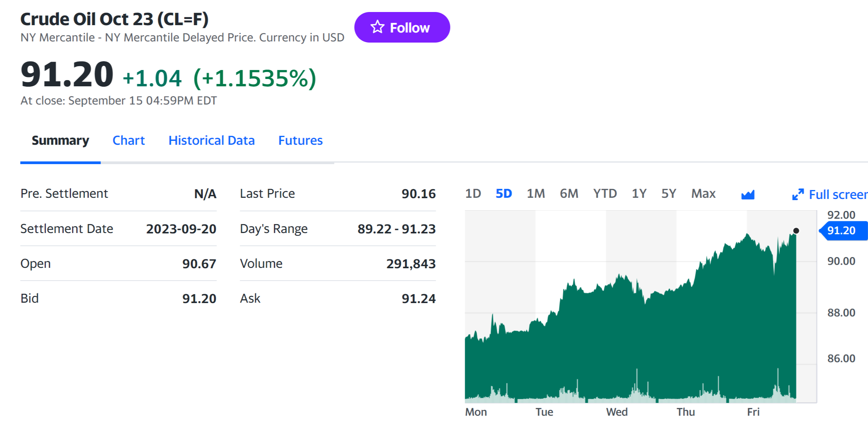Go to the Futures tab
868x425 pixels.
[x=300, y=141]
